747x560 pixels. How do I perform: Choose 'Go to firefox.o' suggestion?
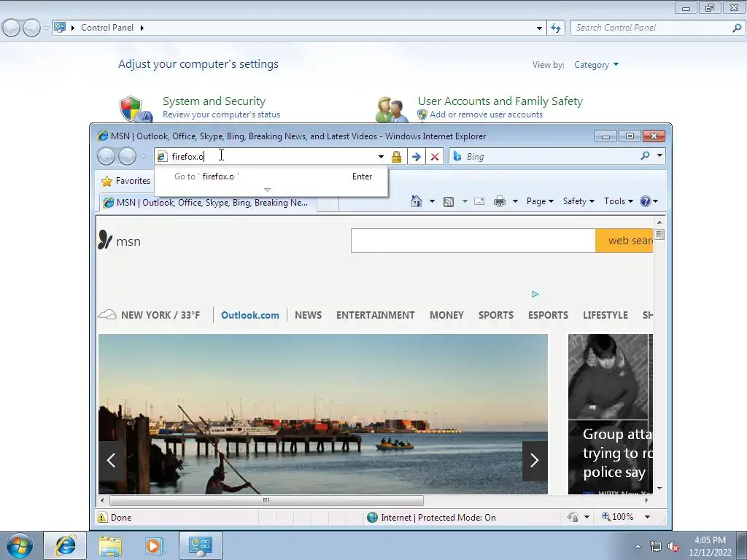271,176
